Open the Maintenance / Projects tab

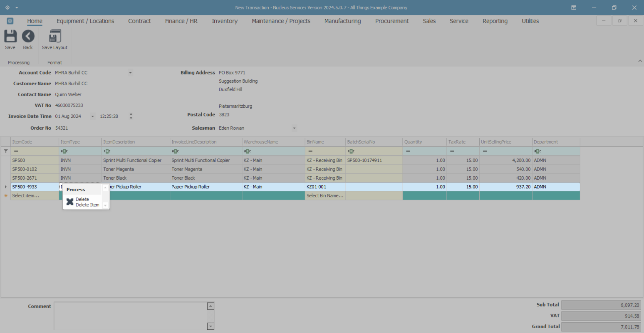281,21
